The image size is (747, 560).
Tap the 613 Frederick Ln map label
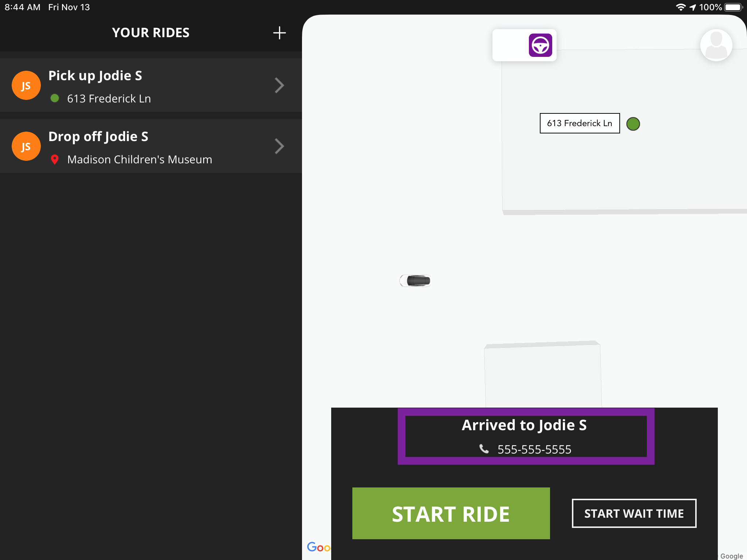click(580, 123)
